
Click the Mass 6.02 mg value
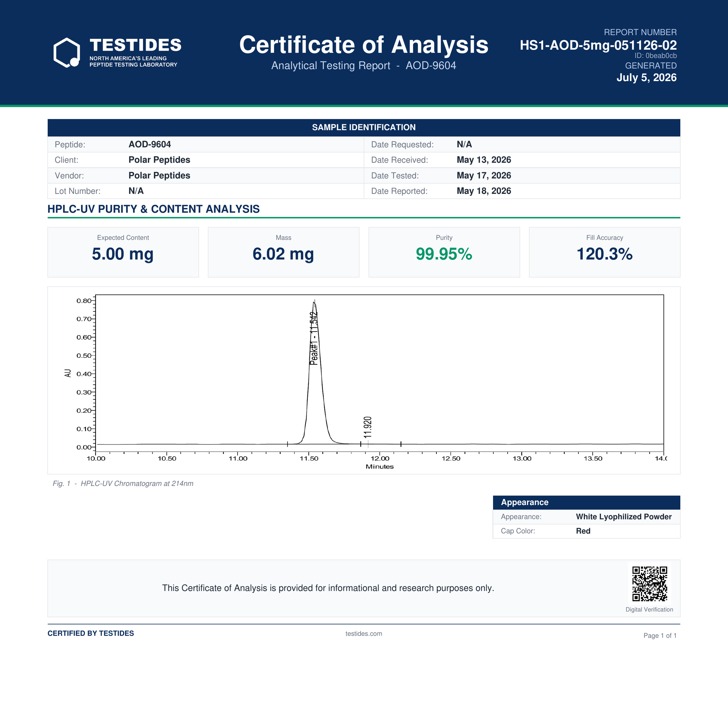(x=283, y=254)
